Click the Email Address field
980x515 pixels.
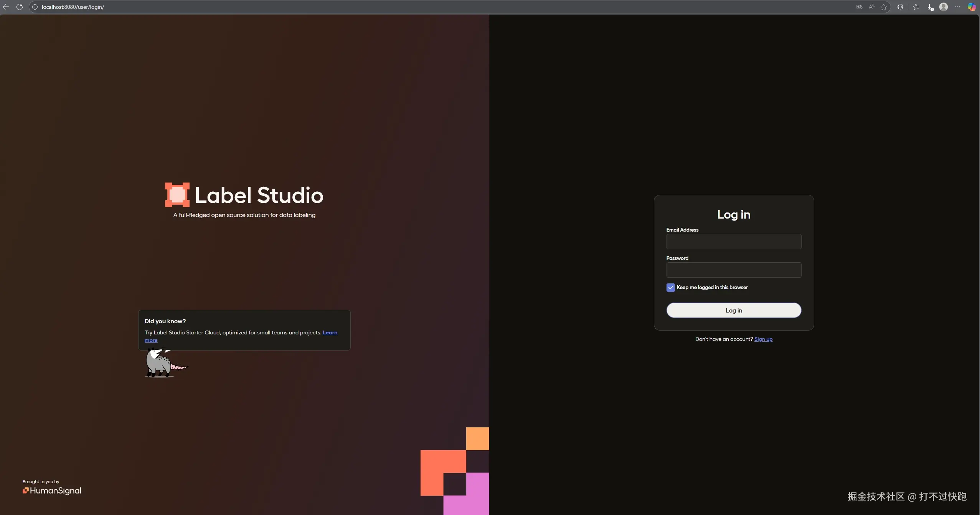click(x=733, y=242)
